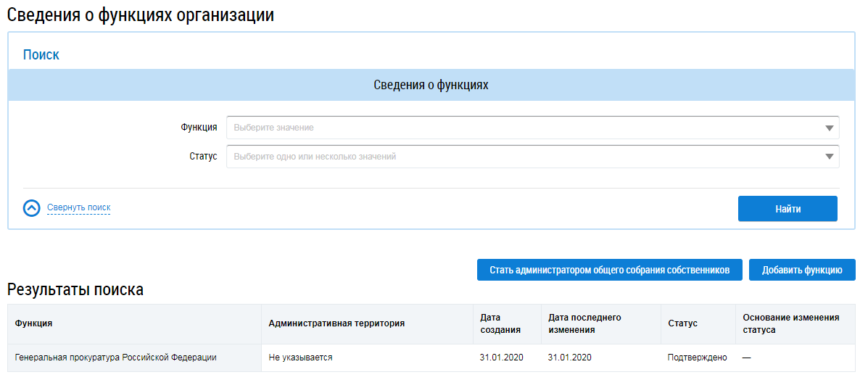The height and width of the screenshot is (380, 868).
Task: Click the 'Выберите одно или несколько значений' field
Action: (522, 157)
